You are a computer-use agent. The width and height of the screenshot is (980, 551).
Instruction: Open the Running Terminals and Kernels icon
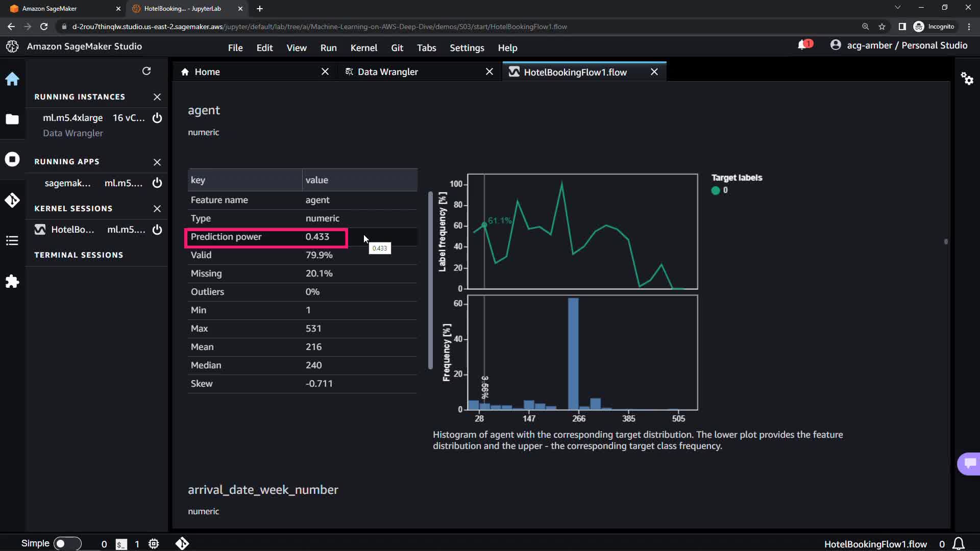[12, 159]
